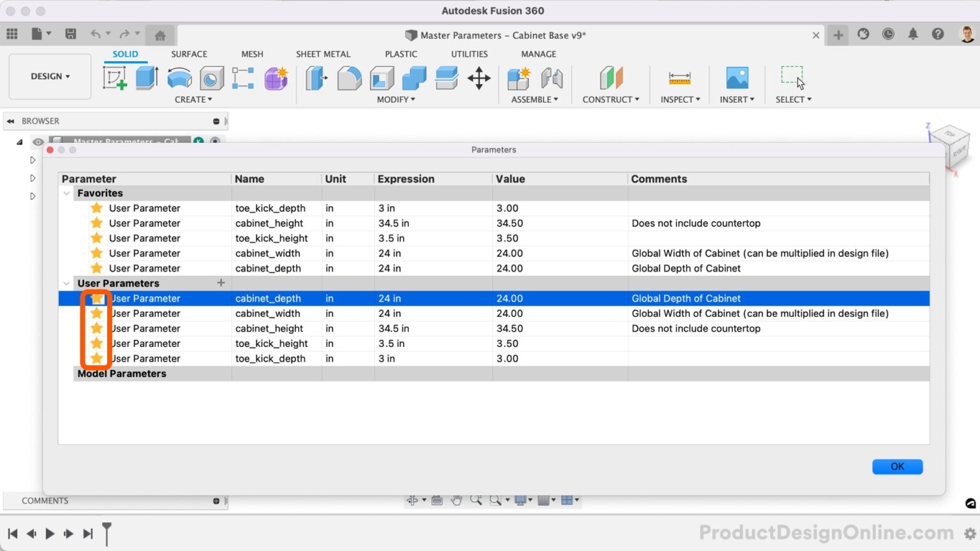This screenshot has width=980, height=551.
Task: Toggle the favorite star on cabinet_width row
Action: pyautogui.click(x=96, y=313)
